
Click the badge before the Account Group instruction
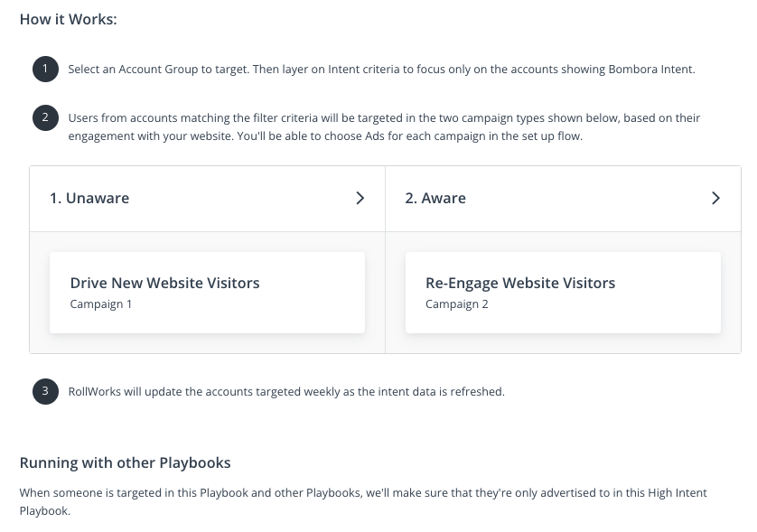[45, 69]
